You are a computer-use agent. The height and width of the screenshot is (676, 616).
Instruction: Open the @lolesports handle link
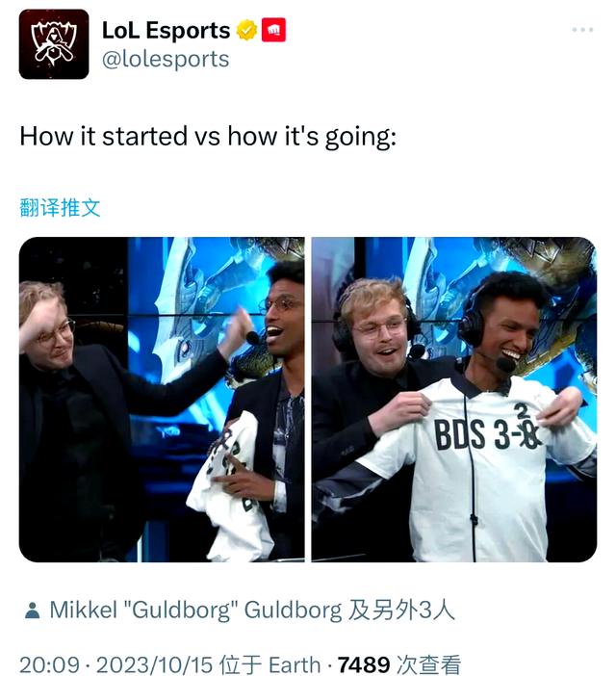point(166,59)
